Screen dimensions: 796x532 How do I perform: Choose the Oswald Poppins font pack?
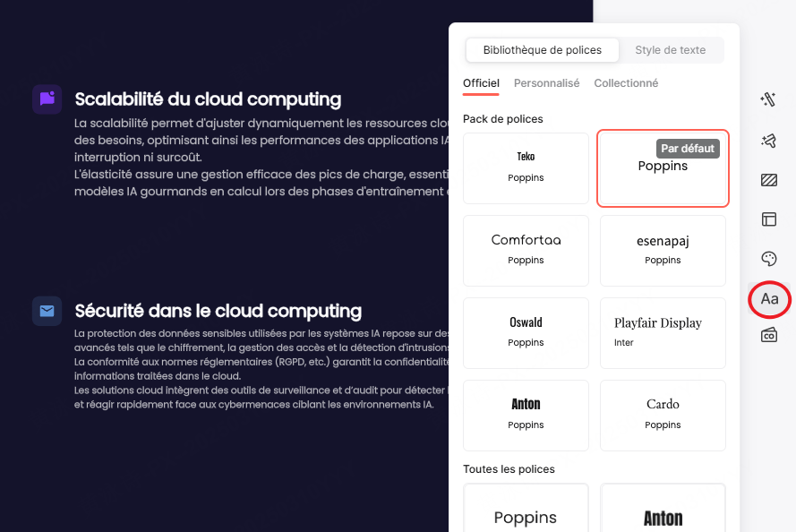526,332
